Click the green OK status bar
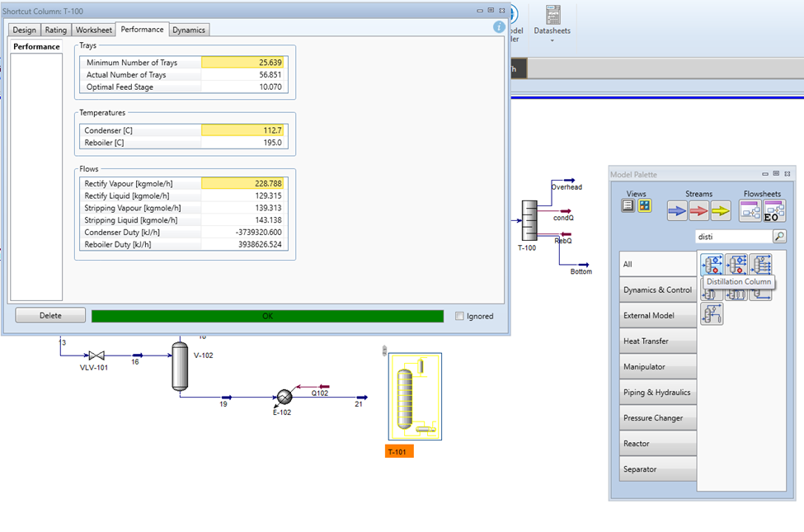Viewport: 804px width, 532px height. coord(268,316)
